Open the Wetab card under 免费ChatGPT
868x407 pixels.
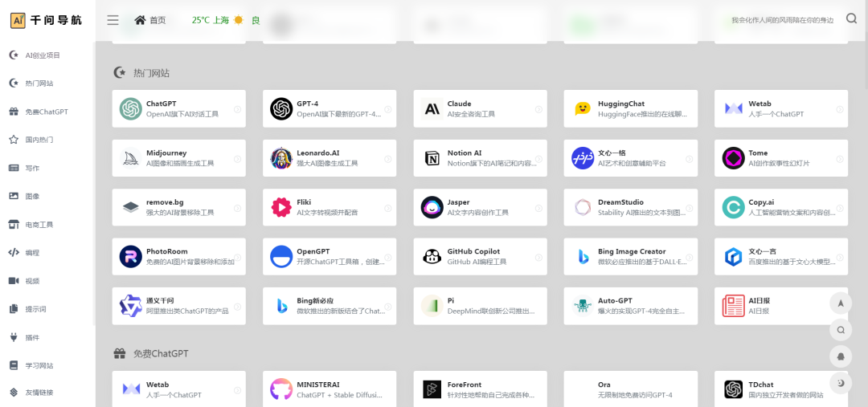178,389
